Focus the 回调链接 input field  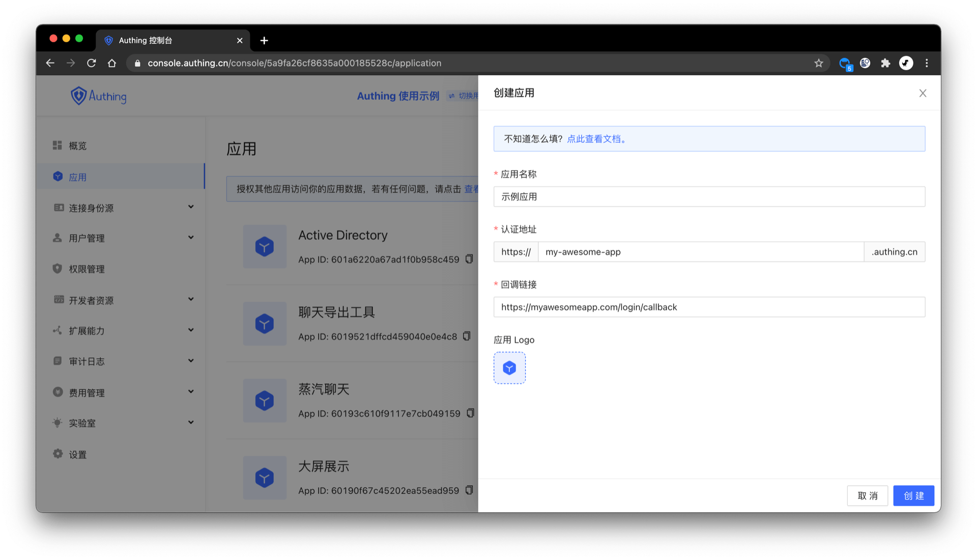tap(709, 307)
